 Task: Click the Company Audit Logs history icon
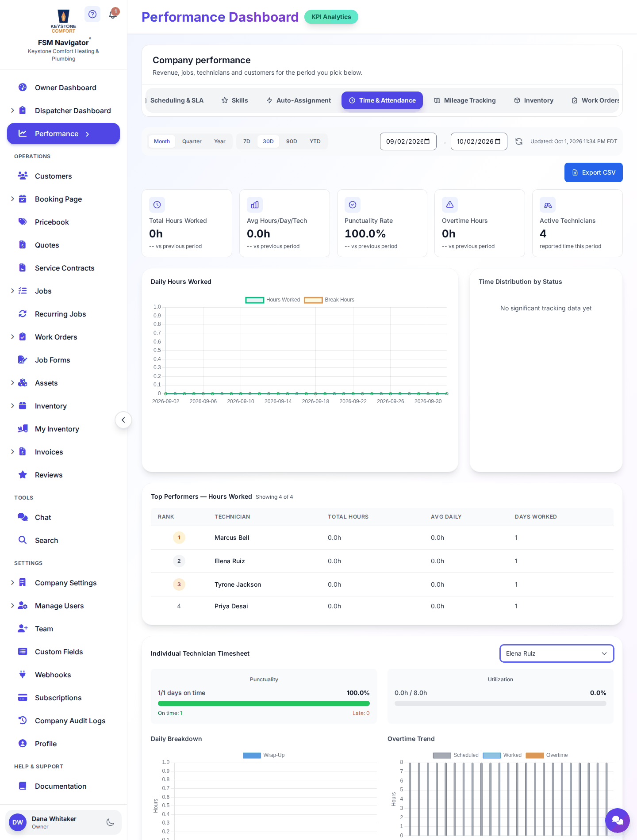23,721
